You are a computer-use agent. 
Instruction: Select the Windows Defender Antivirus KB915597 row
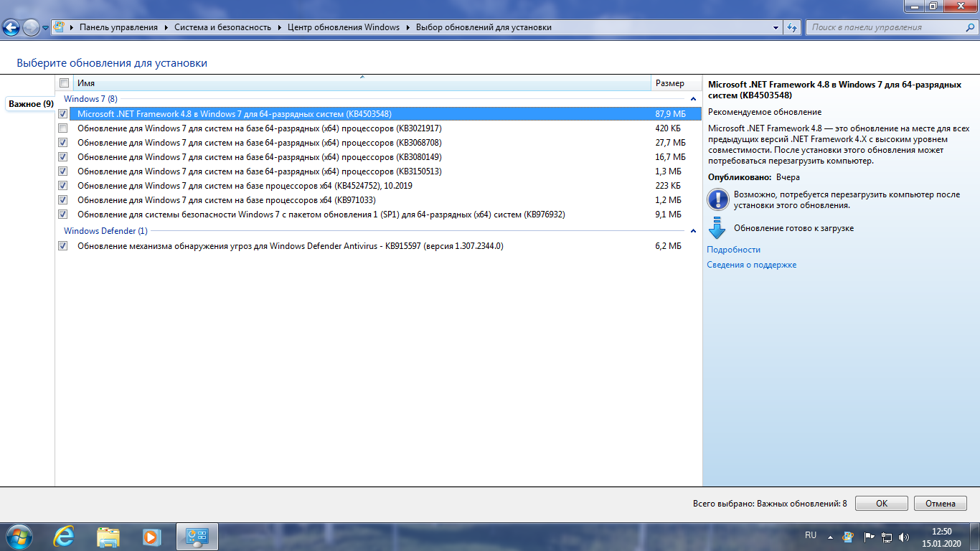point(379,246)
